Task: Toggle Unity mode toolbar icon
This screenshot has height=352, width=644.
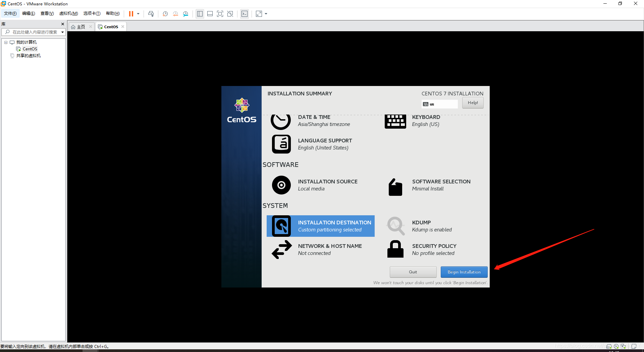Action: pyautogui.click(x=230, y=14)
